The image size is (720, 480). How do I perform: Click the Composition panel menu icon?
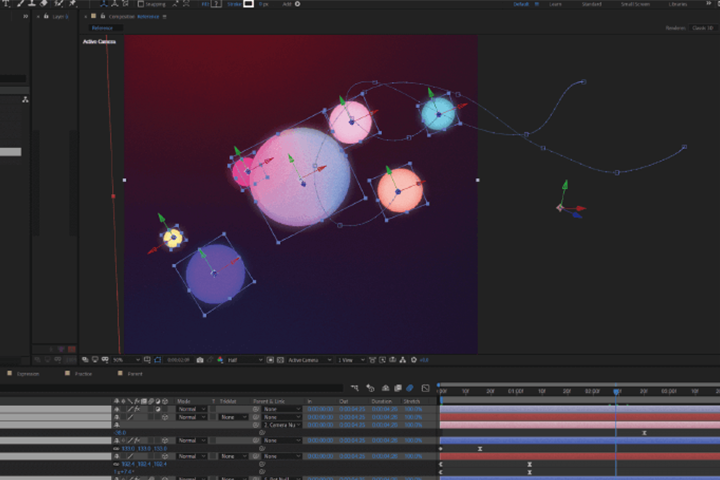pyautogui.click(x=164, y=17)
